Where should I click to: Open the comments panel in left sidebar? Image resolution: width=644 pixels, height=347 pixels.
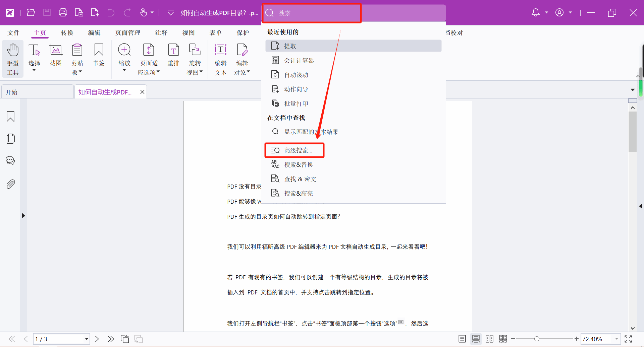(x=11, y=161)
